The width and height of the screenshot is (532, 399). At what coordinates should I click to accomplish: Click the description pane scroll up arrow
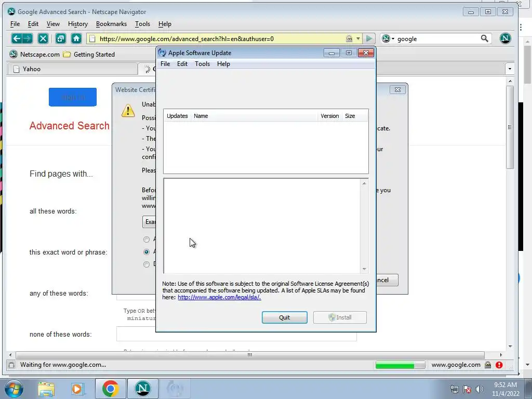pos(364,183)
